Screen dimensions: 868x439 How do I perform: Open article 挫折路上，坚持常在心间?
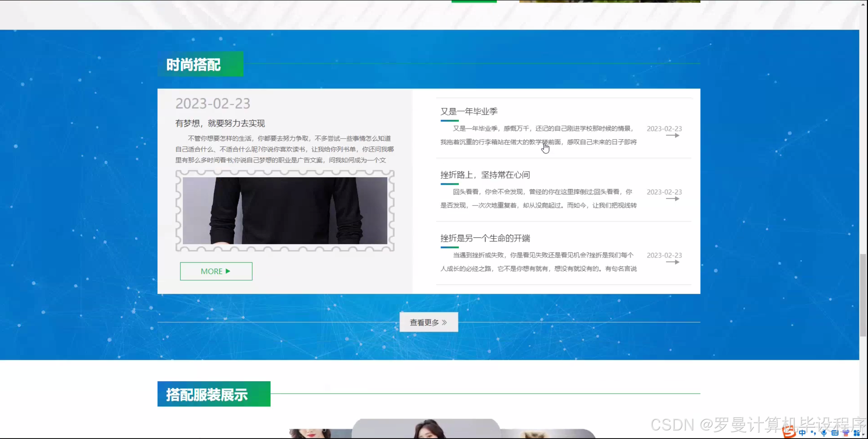pyautogui.click(x=485, y=175)
